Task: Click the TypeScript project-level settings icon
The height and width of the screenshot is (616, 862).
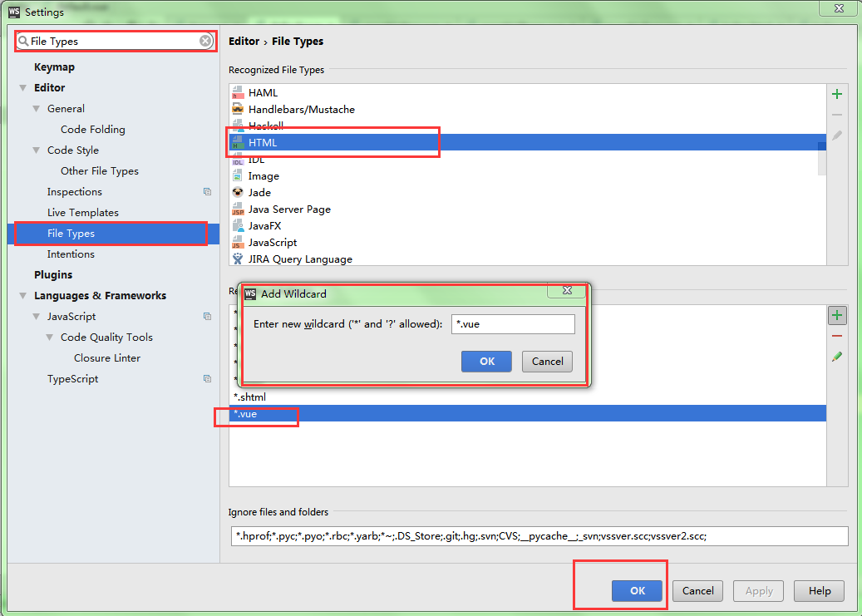Action: [207, 378]
